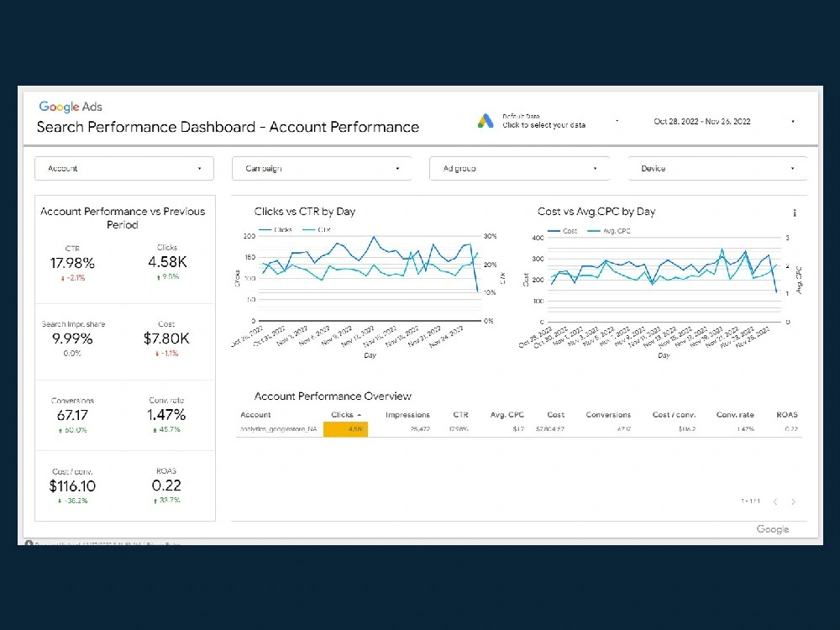This screenshot has height=630, width=840.
Task: Click the Conv. rate 1.47% scorecard
Action: [x=166, y=415]
